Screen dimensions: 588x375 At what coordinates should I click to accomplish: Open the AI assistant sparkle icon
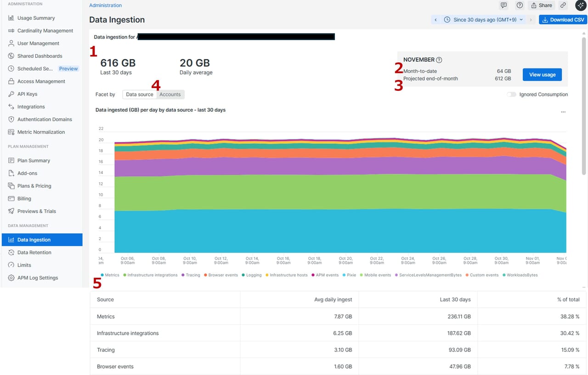tap(580, 6)
